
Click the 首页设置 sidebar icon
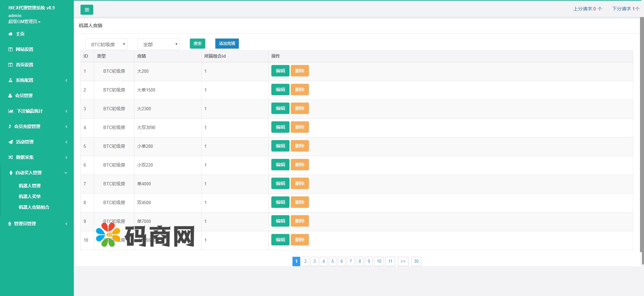pos(10,65)
